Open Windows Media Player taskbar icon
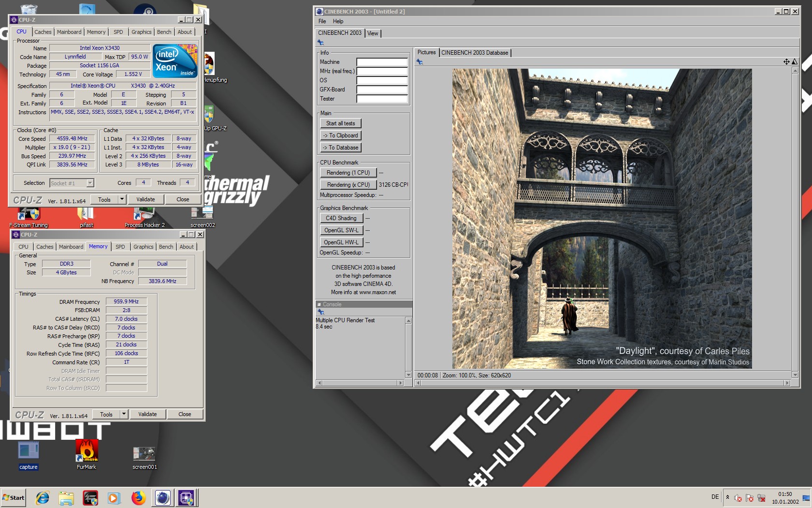Image resolution: width=812 pixels, height=508 pixels. [x=114, y=497]
